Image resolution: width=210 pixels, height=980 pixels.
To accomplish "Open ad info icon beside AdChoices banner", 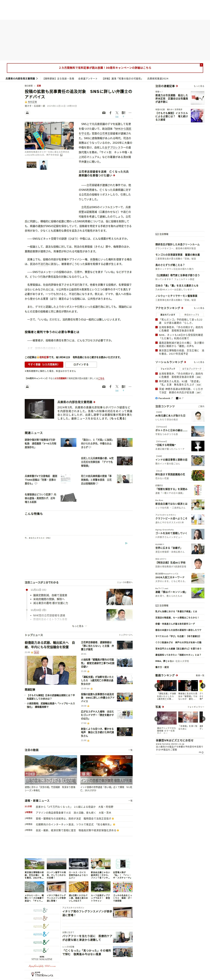I will click(x=127, y=543).
